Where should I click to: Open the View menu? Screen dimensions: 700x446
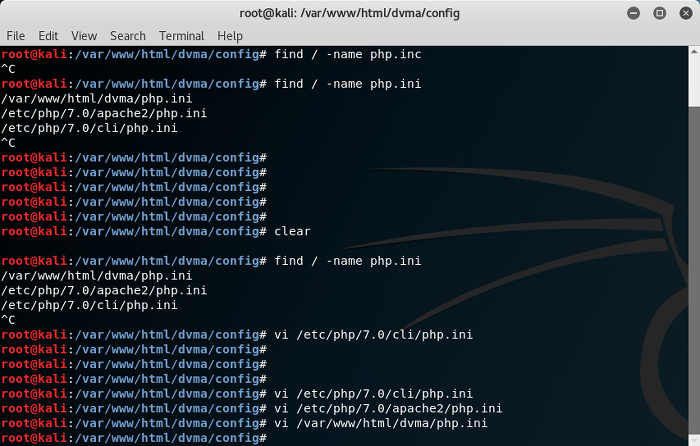(x=84, y=36)
